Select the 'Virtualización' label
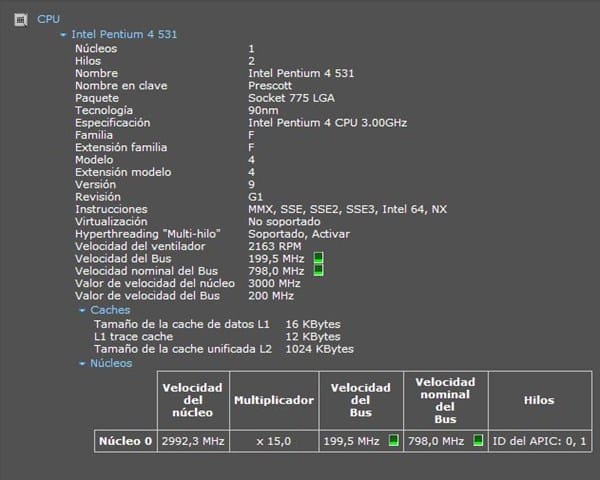This screenshot has width=600, height=480. (x=111, y=222)
